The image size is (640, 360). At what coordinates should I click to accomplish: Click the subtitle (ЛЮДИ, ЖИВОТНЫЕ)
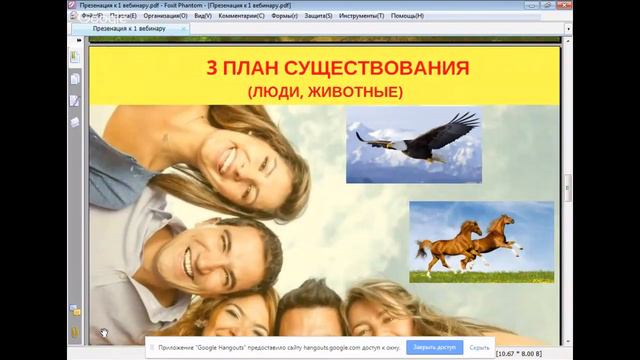(x=325, y=91)
